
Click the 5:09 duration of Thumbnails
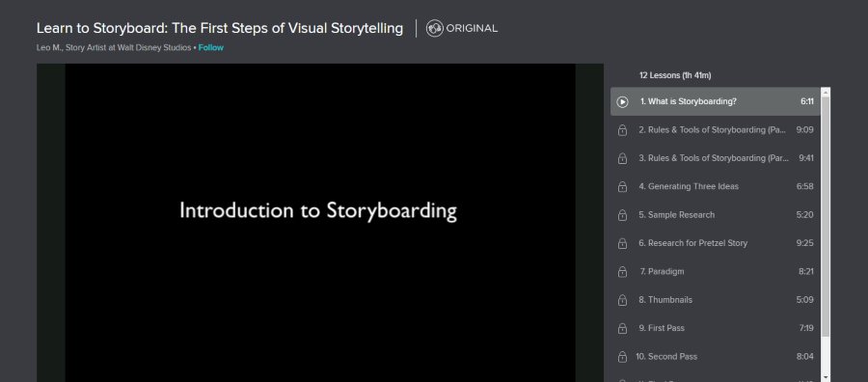click(x=805, y=299)
